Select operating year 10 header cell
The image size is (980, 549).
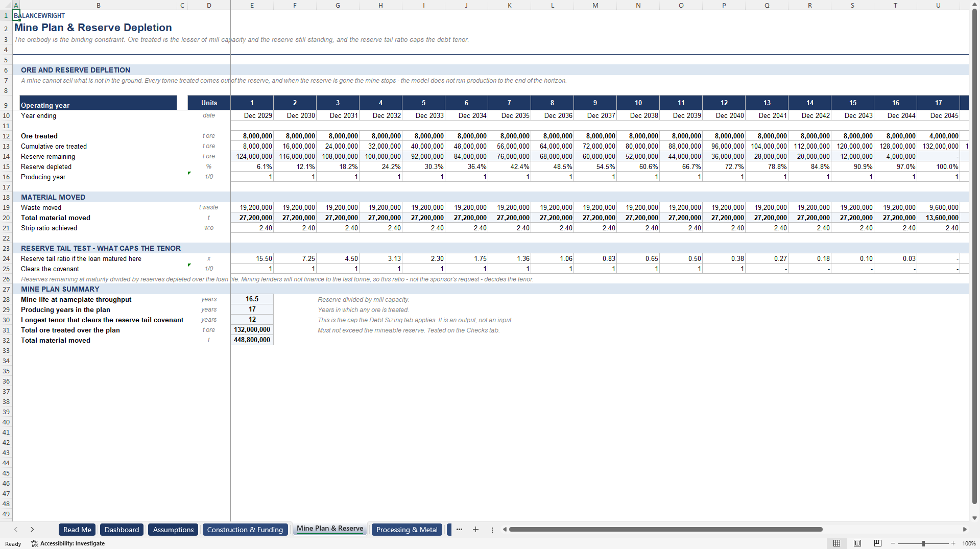pos(638,103)
